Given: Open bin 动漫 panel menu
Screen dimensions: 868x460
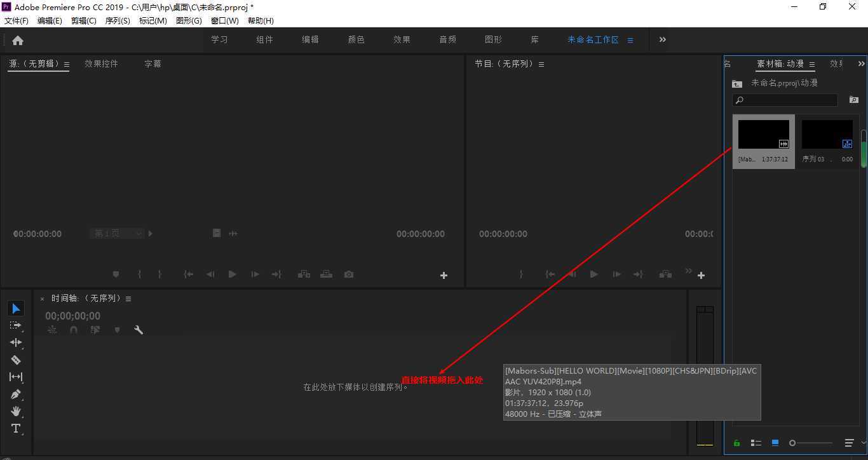Looking at the screenshot, I should 812,64.
